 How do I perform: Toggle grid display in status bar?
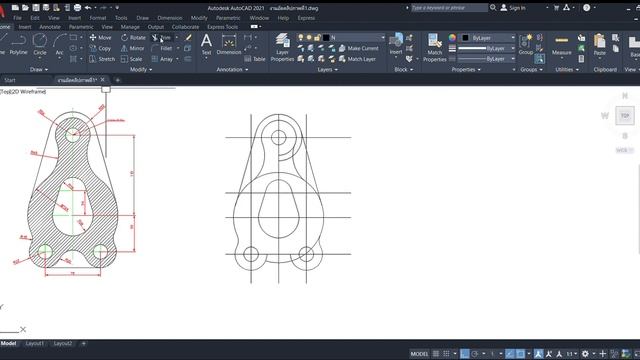click(x=436, y=354)
